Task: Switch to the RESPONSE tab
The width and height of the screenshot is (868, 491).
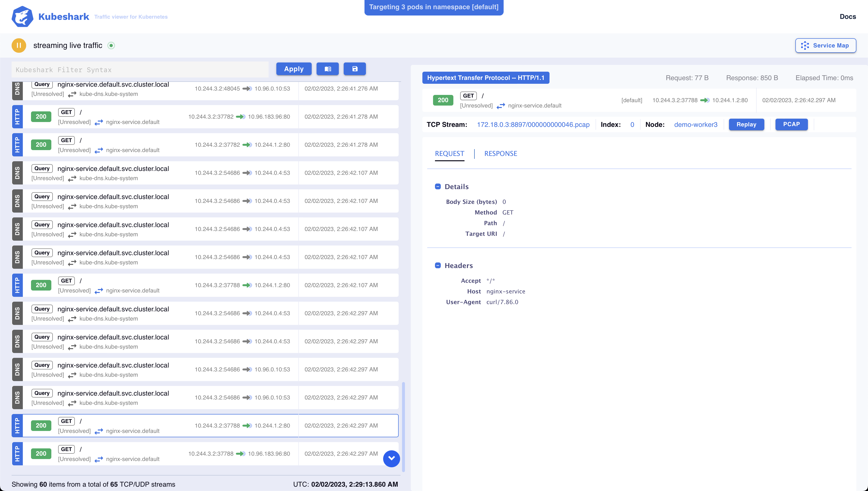Action: click(500, 153)
